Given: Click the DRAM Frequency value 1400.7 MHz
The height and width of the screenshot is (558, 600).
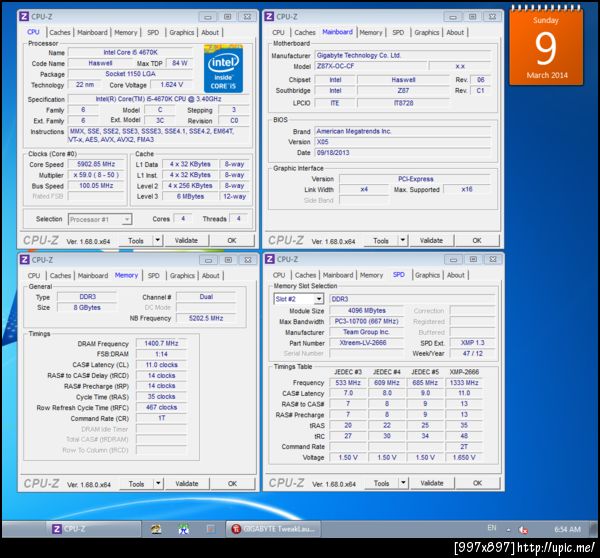Looking at the screenshot, I should pos(161,344).
